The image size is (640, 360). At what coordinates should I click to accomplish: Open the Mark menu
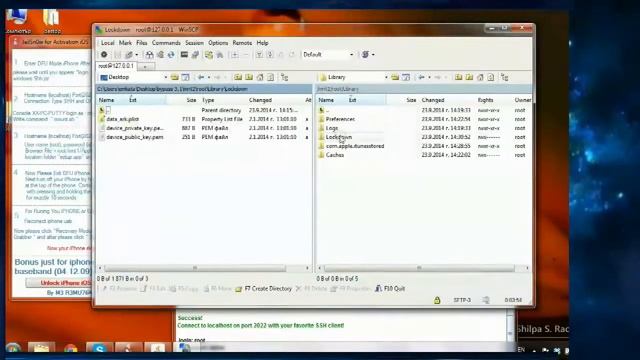(125, 43)
